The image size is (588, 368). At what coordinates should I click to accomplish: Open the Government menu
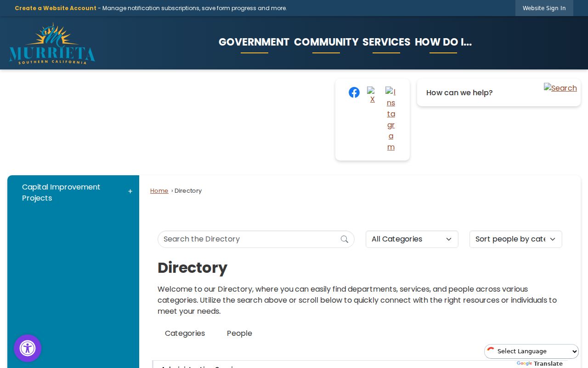pos(254,42)
